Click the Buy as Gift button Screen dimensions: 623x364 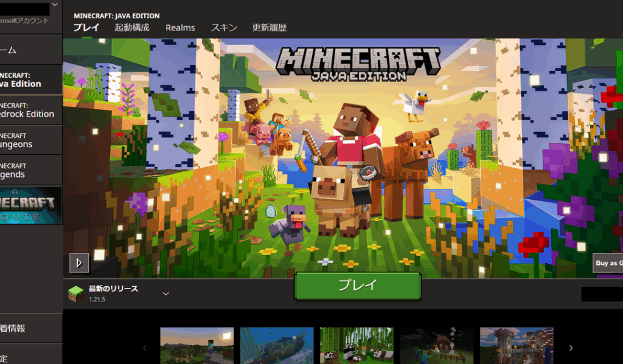click(608, 263)
